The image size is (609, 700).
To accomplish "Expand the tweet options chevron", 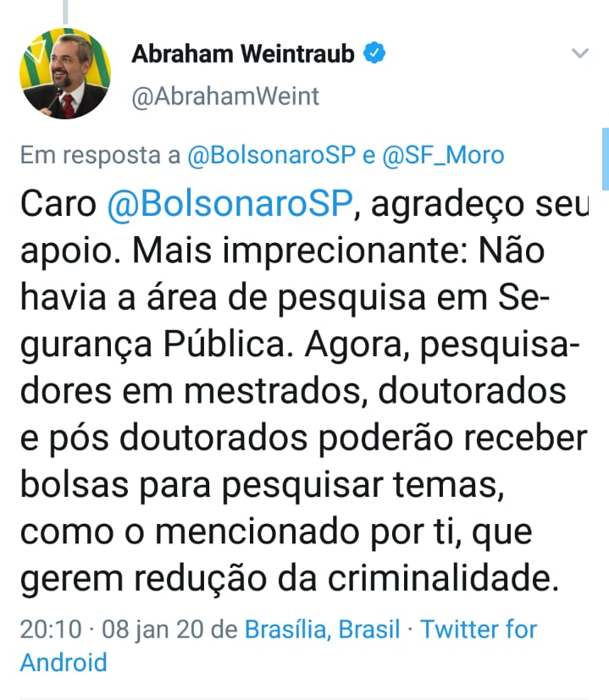I will coord(580,53).
